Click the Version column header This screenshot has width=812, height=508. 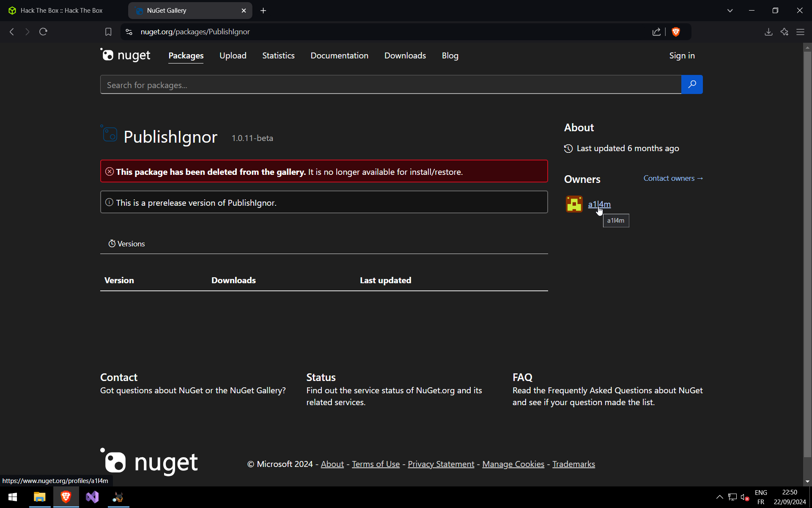coord(119,280)
